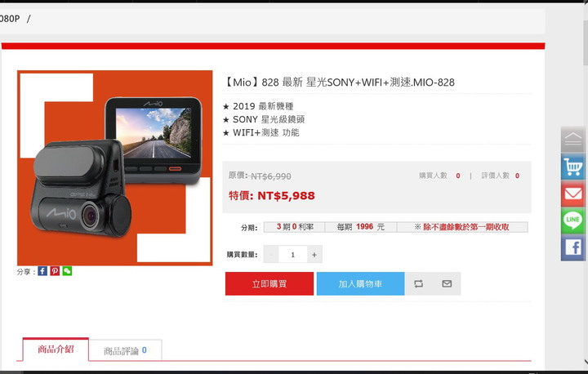This screenshot has height=374, width=588.
Task: Share product on Facebook below image
Action: pos(42,271)
